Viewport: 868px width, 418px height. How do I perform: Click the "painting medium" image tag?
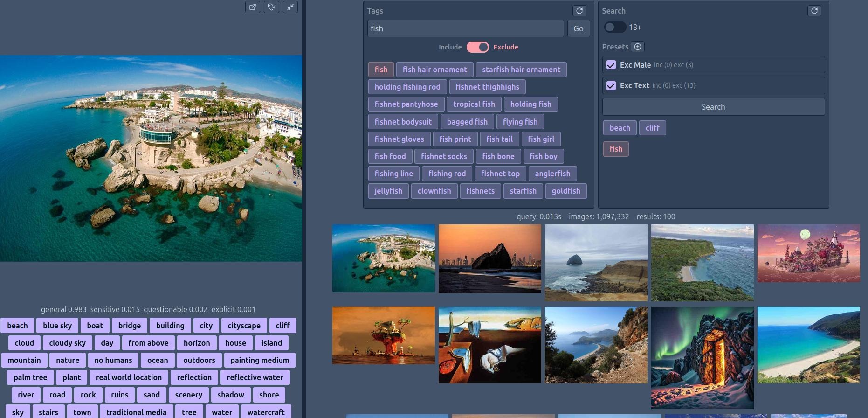click(x=260, y=360)
